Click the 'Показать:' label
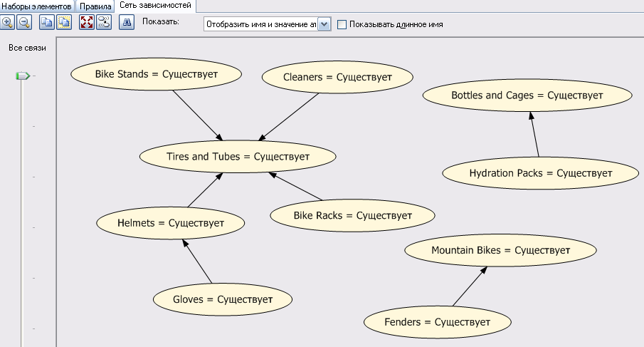The image size is (644, 347). point(161,21)
